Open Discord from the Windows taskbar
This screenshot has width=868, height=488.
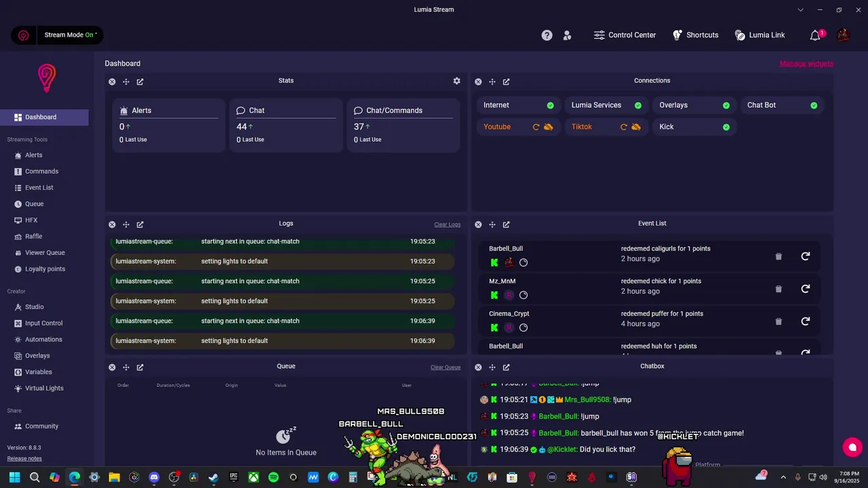(154, 477)
